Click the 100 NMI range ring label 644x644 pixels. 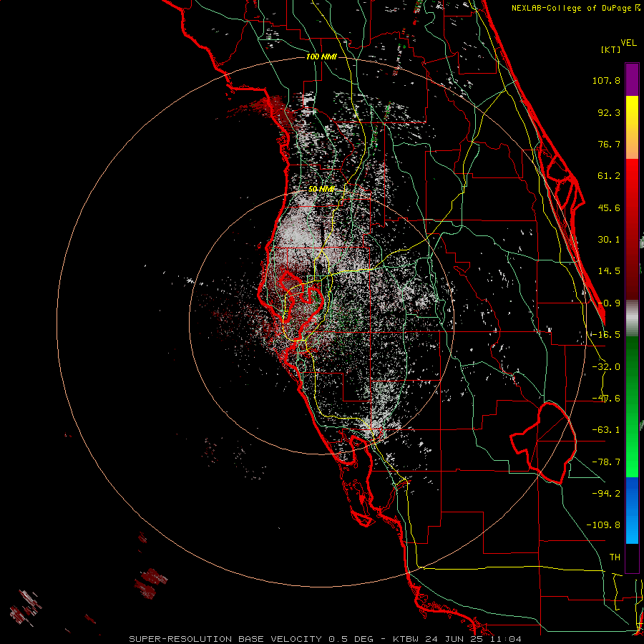pyautogui.click(x=321, y=57)
